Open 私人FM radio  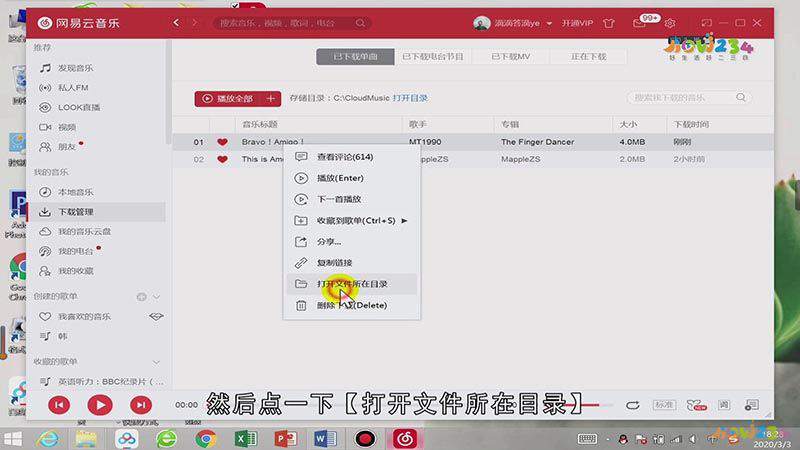coord(73,88)
